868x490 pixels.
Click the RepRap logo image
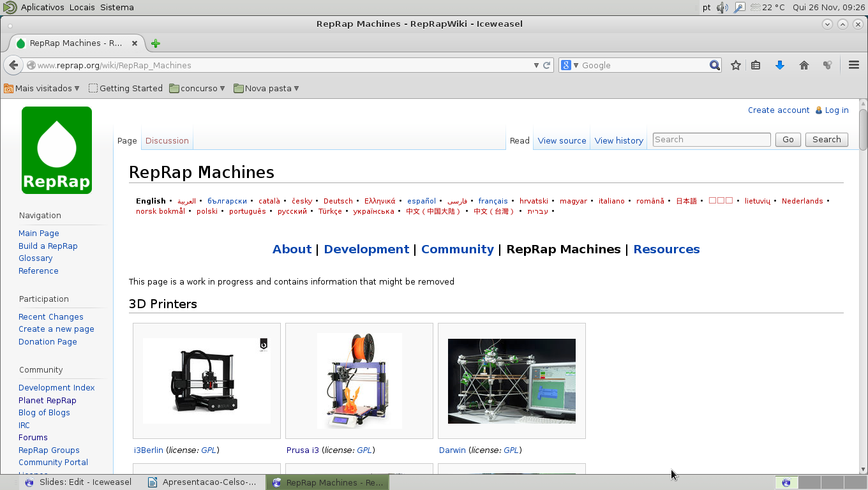click(x=57, y=150)
